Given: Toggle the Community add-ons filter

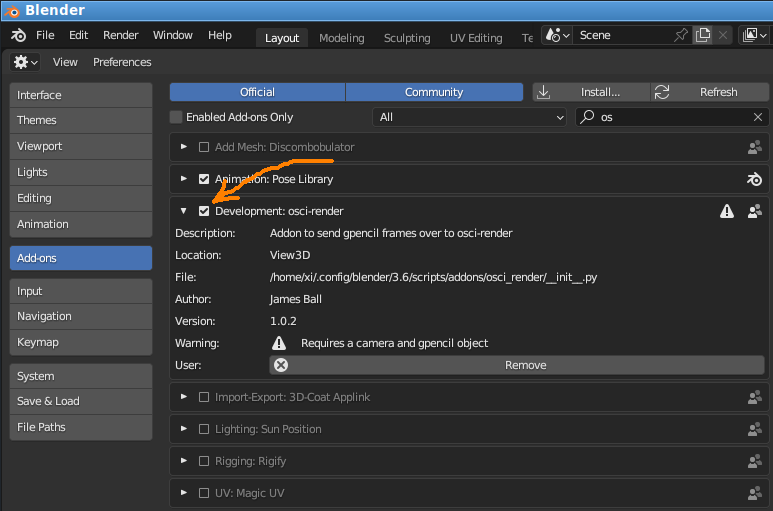Looking at the screenshot, I should click(434, 92).
